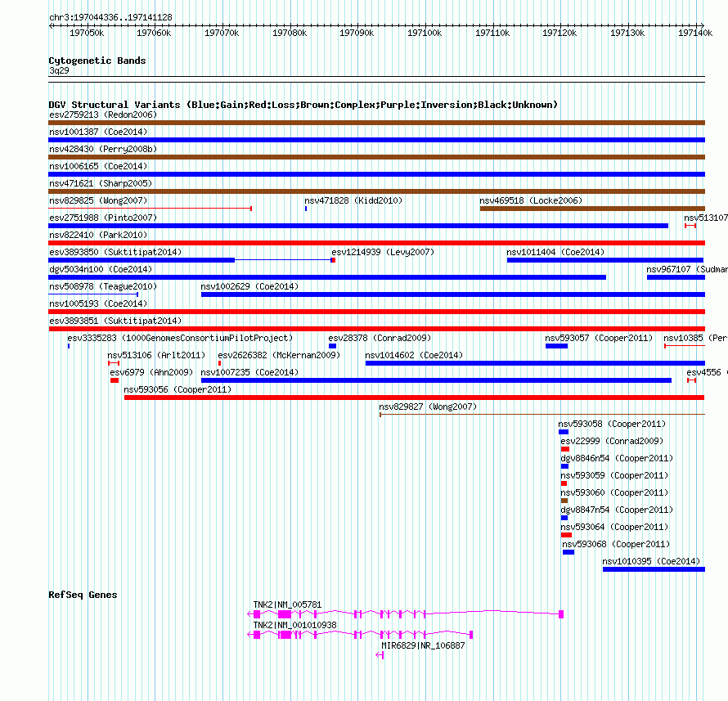The width and height of the screenshot is (728, 701).
Task: Click the esv2626382 (McKernan2009) label
Action: pos(279,355)
